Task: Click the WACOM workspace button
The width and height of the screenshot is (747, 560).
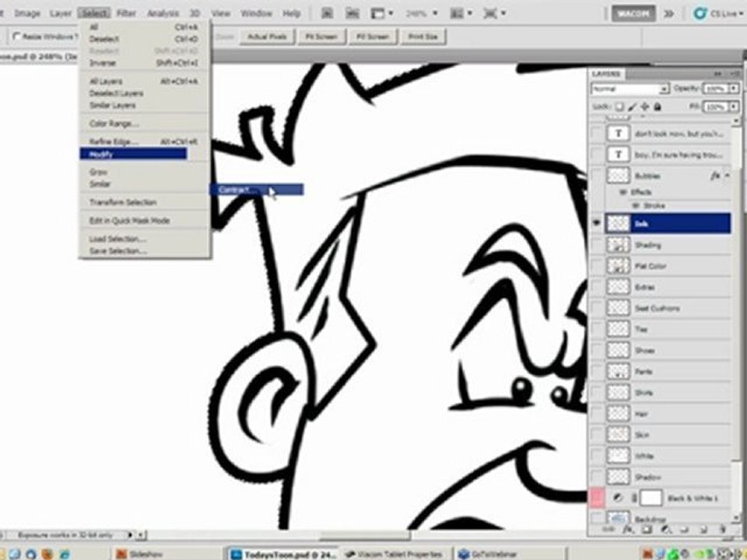Action: pyautogui.click(x=633, y=13)
